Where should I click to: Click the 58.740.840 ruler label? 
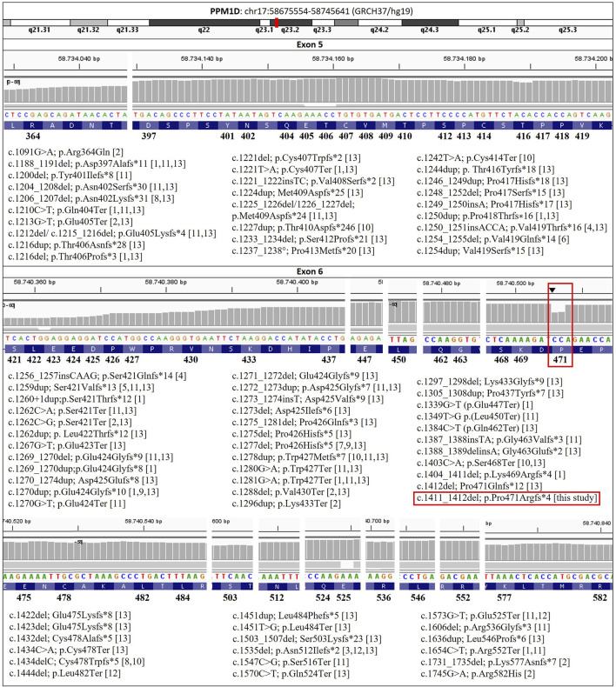597,524
